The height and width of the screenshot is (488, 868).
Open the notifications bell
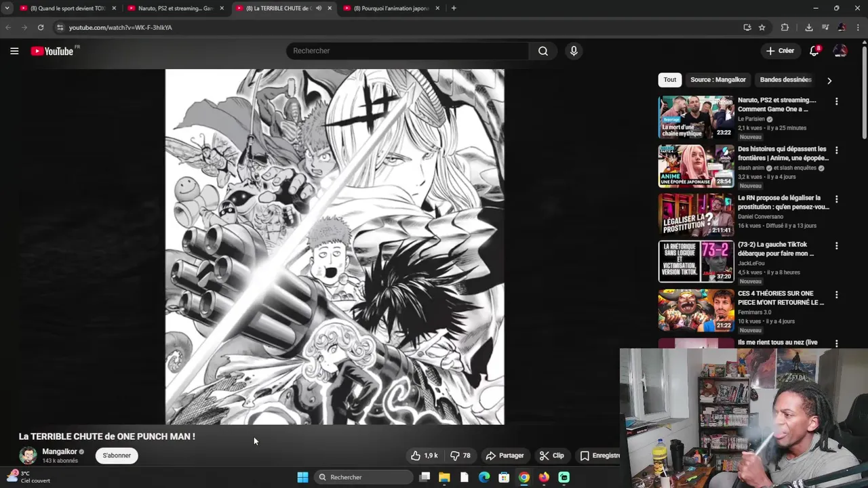click(814, 51)
